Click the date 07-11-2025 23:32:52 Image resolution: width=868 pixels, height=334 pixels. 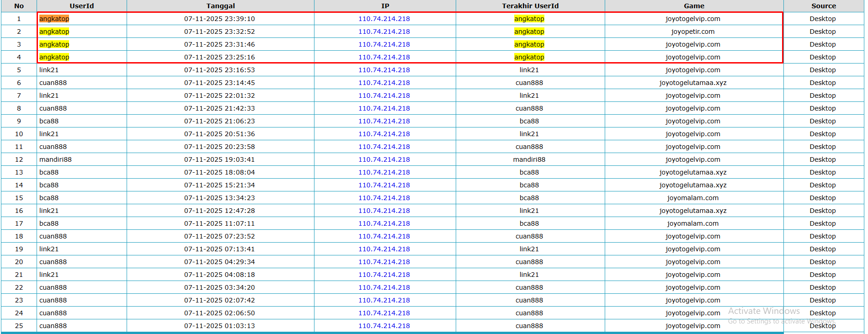pos(219,32)
